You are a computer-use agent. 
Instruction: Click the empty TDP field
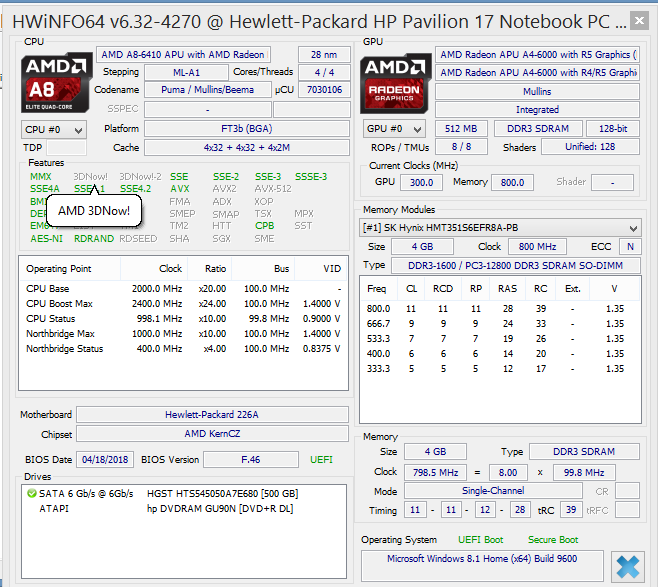66,148
